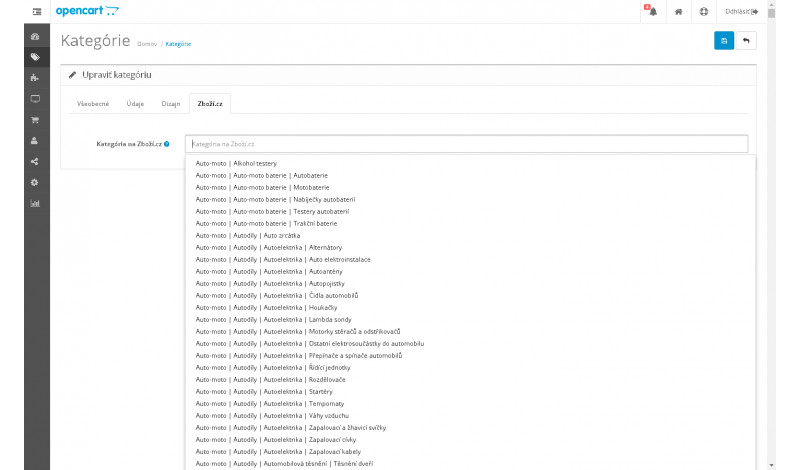Choose Nabíječky autobaterií option
The width and height of the screenshot is (800, 470).
coord(470,200)
